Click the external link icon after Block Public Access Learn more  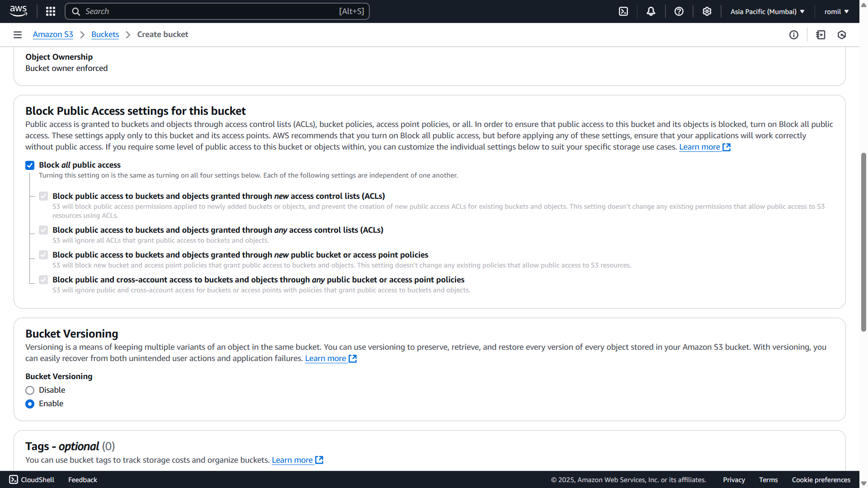point(726,147)
